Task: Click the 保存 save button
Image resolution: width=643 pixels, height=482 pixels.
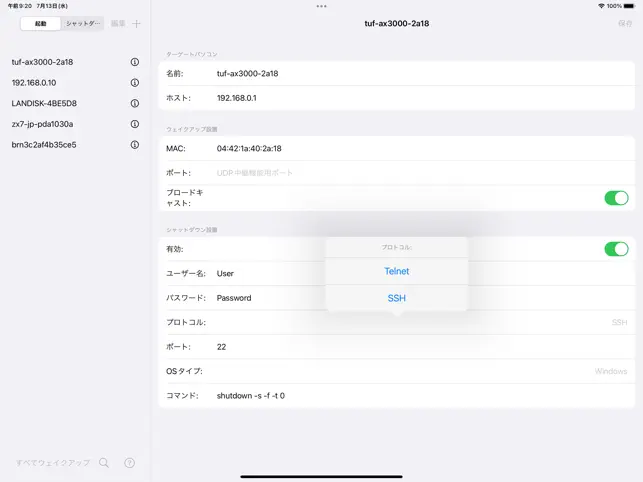Action: coord(625,24)
